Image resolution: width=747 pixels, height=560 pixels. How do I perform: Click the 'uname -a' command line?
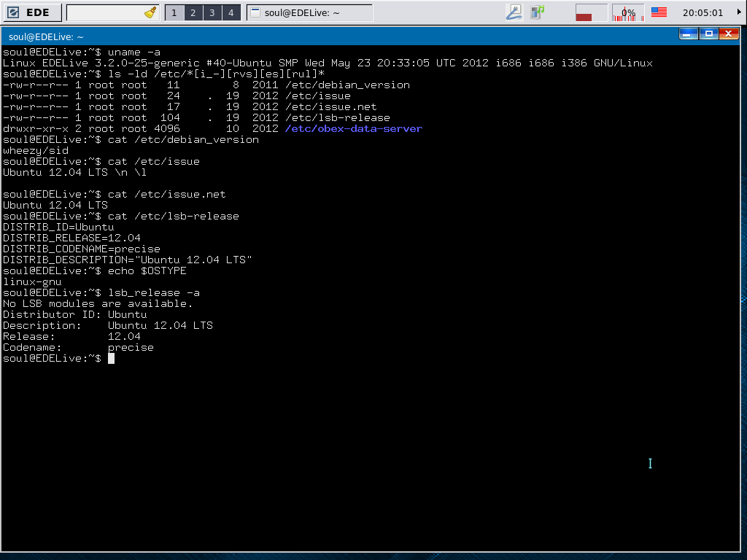pos(82,52)
